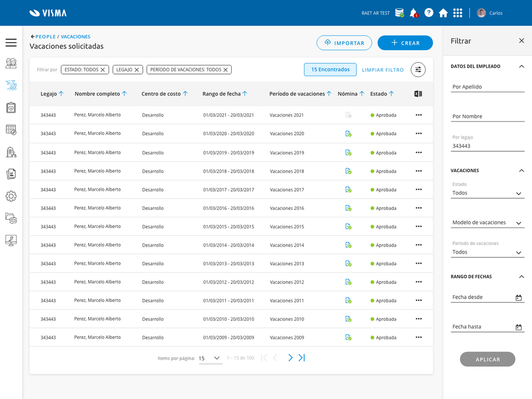Export table to Excel icon
Image resolution: width=532 pixels, height=399 pixels.
418,94
